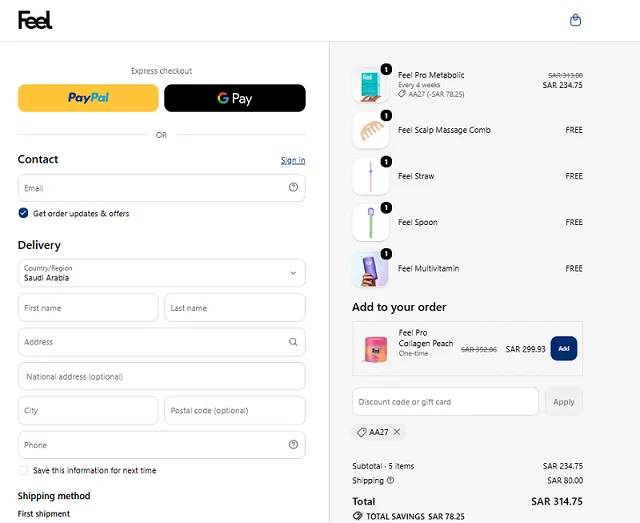Click the Feel Multivitamin product image
Screen dimensions: 640x523
(x=370, y=269)
